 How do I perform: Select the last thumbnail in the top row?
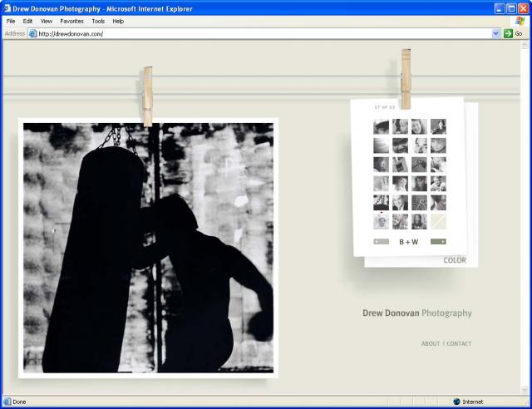click(x=438, y=126)
